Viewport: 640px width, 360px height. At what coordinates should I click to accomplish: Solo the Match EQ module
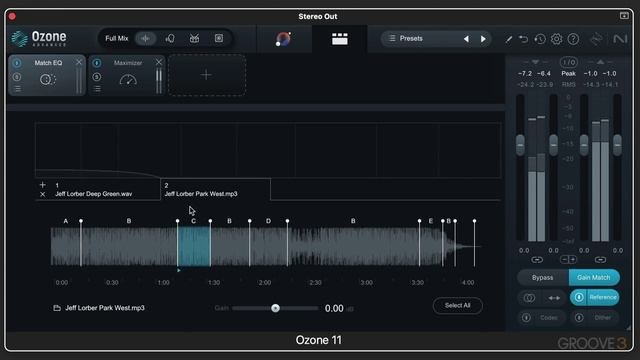coord(17,77)
